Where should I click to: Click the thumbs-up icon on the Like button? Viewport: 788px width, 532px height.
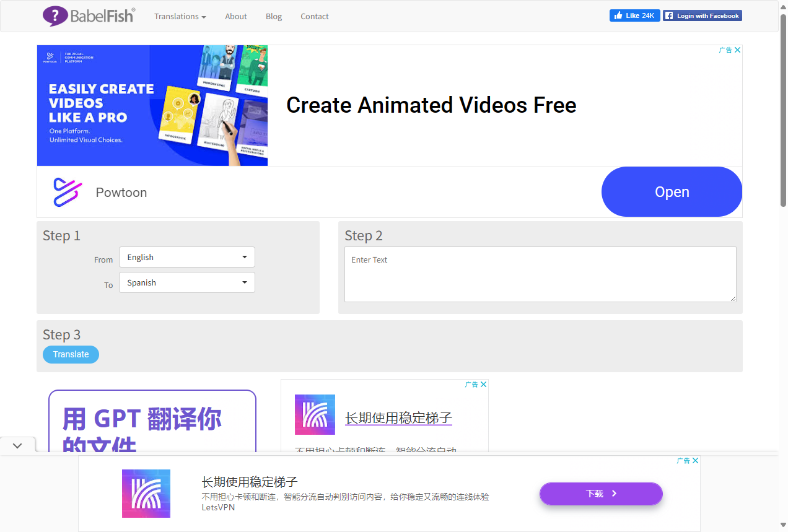click(618, 15)
